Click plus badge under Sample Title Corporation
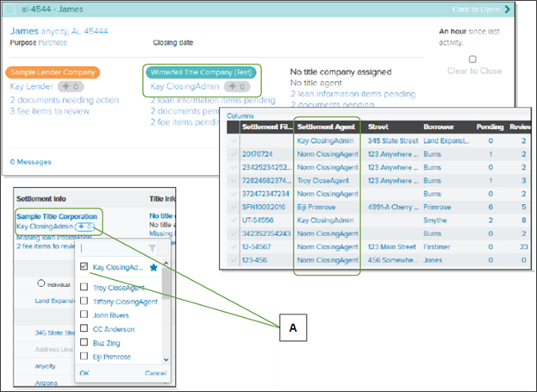537x392 pixels. [x=84, y=227]
